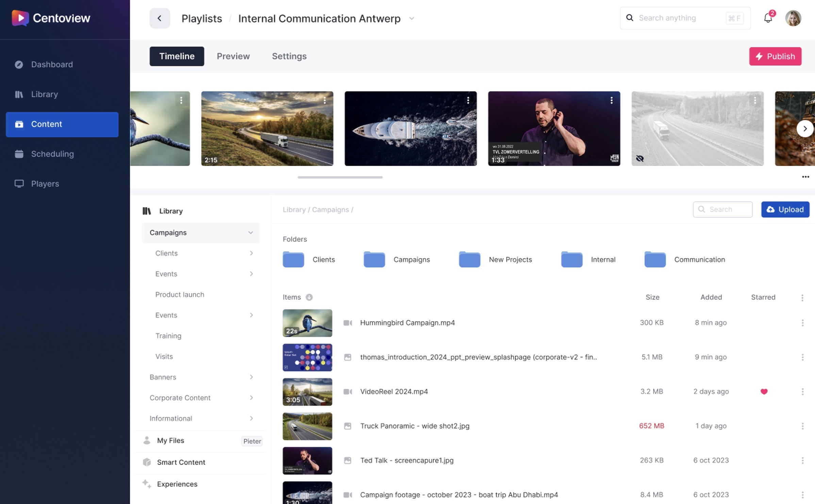
Task: Expand the Banners folder
Action: (251, 377)
